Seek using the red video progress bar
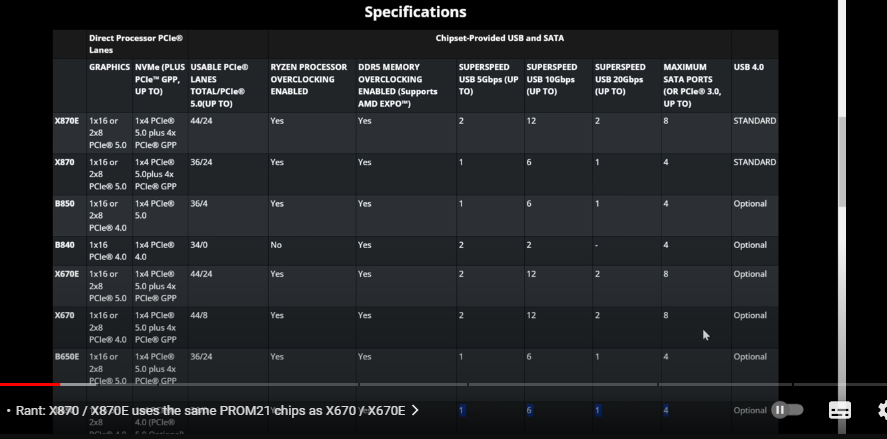This screenshot has height=439, width=887. pyautogui.click(x=30, y=384)
